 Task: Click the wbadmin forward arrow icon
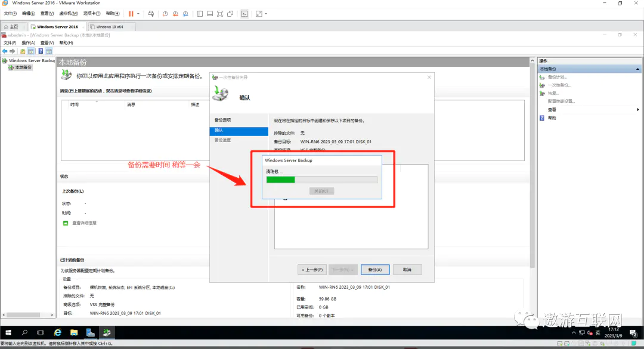coord(13,51)
